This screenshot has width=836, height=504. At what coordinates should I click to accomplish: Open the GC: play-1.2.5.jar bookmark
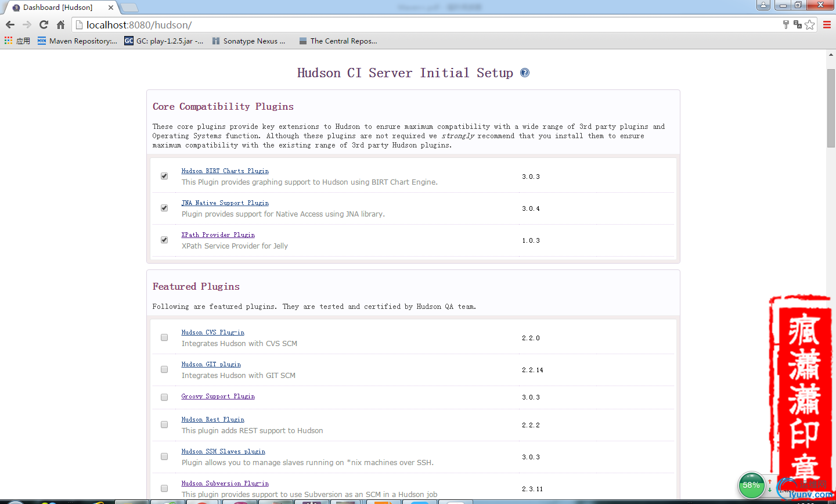coord(164,41)
